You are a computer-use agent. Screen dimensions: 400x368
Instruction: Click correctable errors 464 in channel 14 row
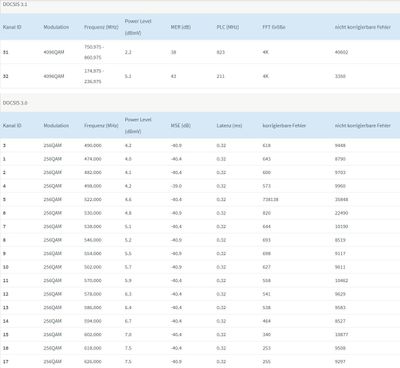pos(267,321)
